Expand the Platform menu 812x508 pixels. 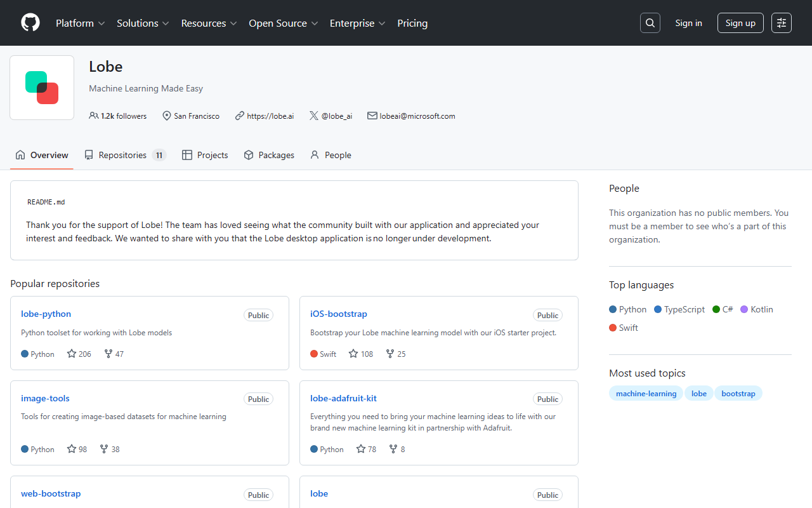(80, 23)
